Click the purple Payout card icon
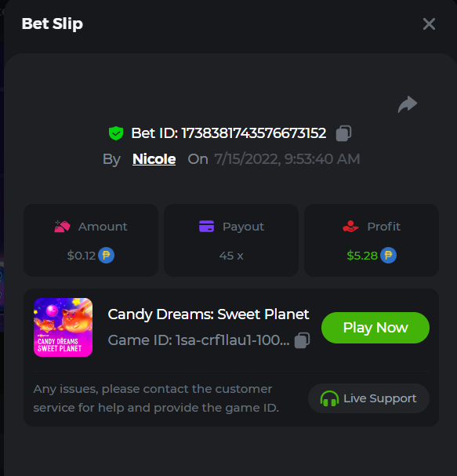The image size is (457, 476). tap(206, 227)
